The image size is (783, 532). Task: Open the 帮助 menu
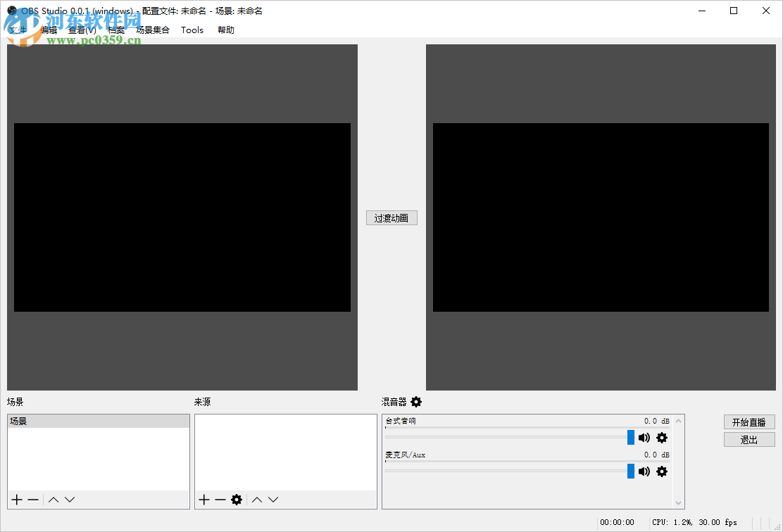click(x=226, y=30)
